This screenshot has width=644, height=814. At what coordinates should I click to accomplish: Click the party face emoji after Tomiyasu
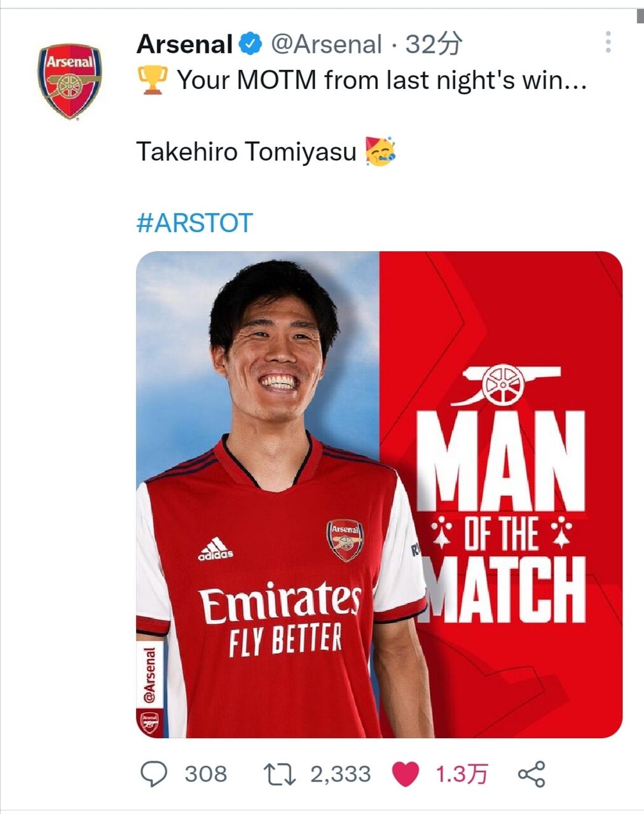click(x=381, y=151)
